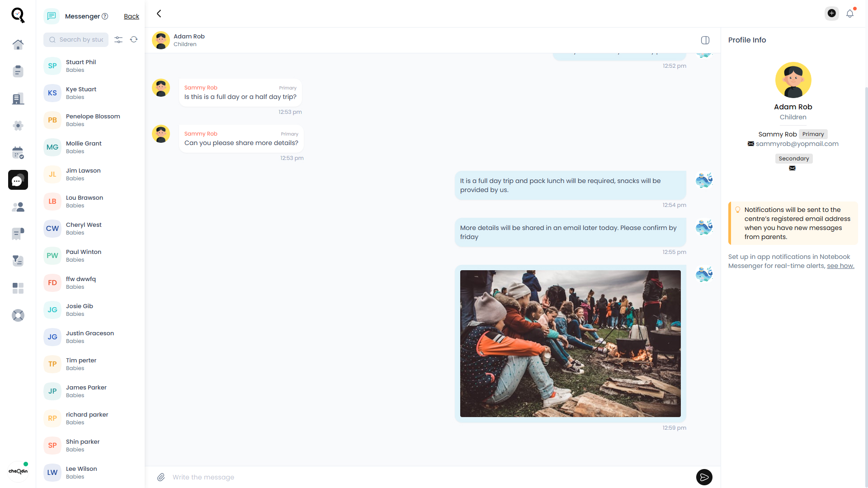
Task: Select the Messenger chat sidebar icon
Action: click(x=18, y=180)
